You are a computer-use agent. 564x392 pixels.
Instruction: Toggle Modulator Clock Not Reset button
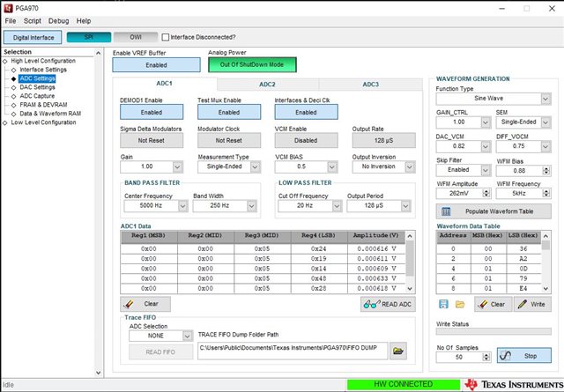229,140
